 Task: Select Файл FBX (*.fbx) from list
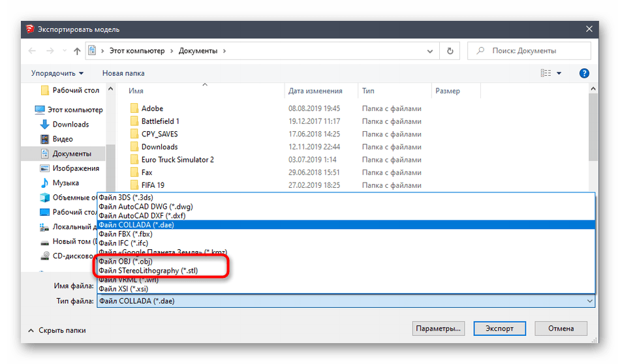[126, 234]
